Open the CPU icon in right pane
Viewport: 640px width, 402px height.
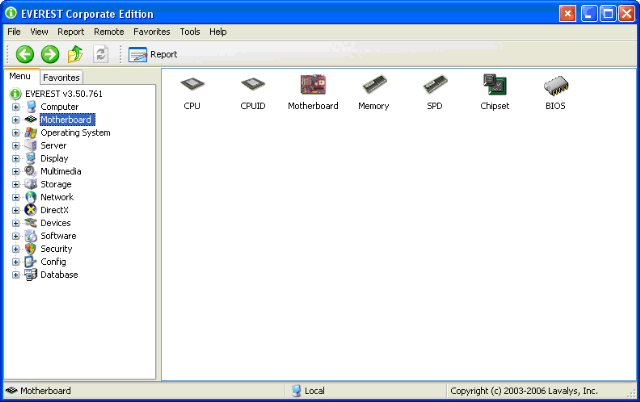pos(192,85)
